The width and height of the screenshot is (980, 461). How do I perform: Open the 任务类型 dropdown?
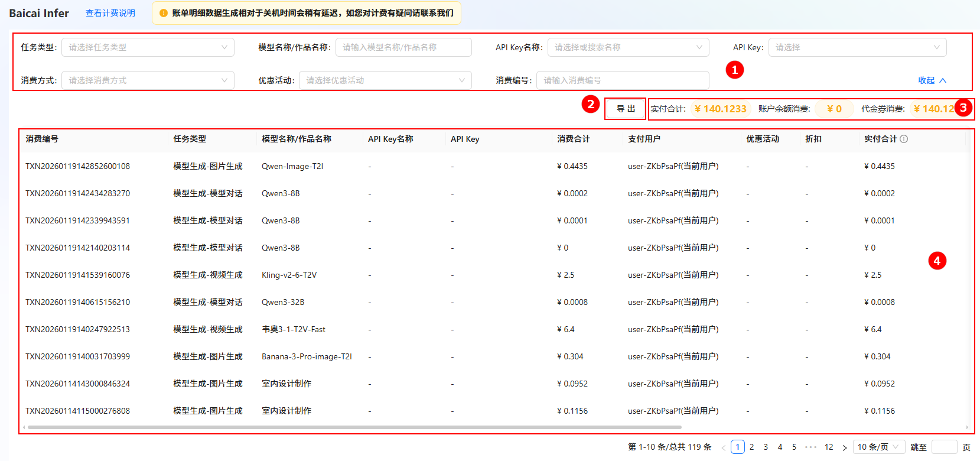click(x=148, y=47)
